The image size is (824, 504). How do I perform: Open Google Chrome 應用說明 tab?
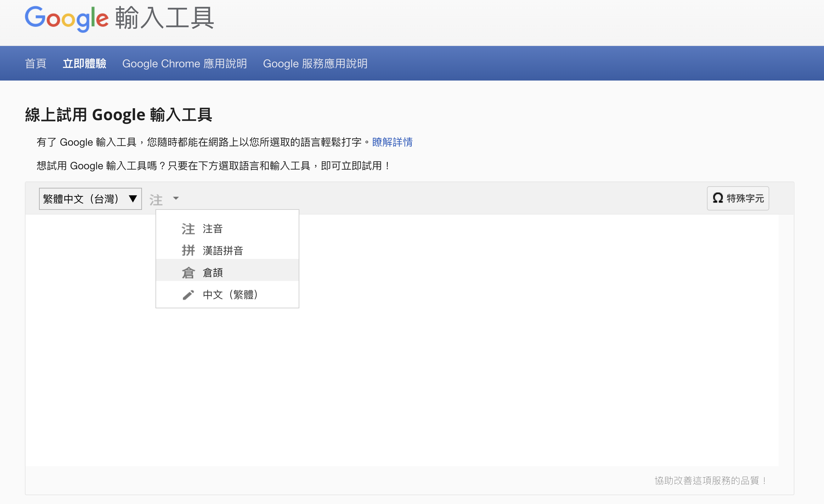184,64
